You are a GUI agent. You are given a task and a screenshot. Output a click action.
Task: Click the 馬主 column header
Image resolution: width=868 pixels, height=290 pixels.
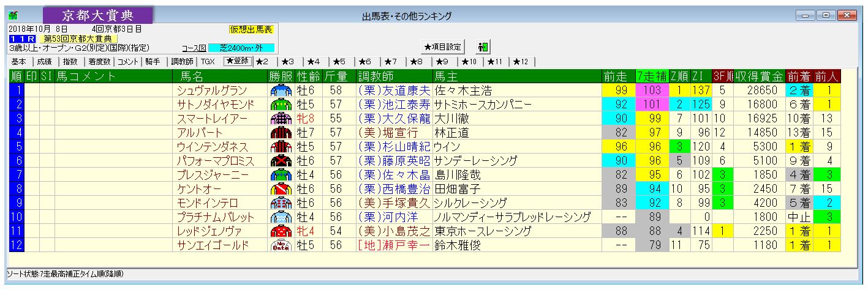coord(517,76)
